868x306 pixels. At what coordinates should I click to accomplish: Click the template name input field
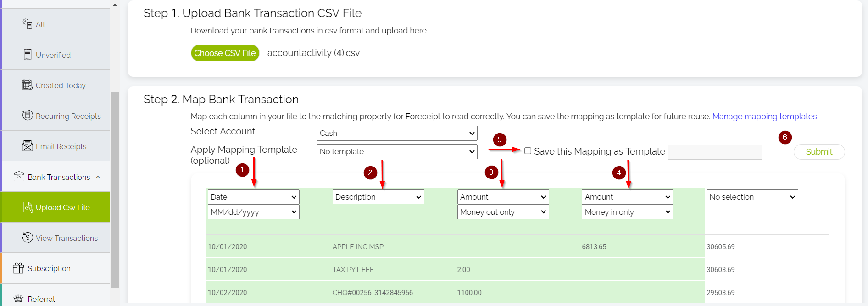point(714,152)
